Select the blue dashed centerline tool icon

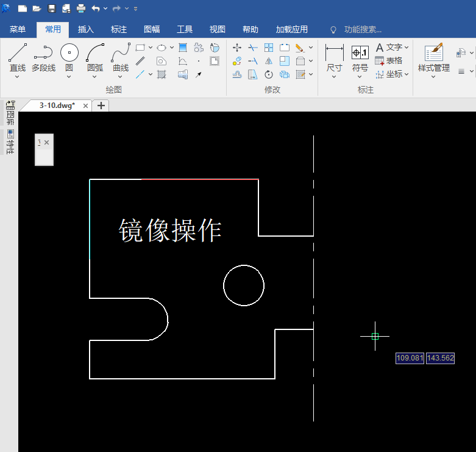[140, 74]
